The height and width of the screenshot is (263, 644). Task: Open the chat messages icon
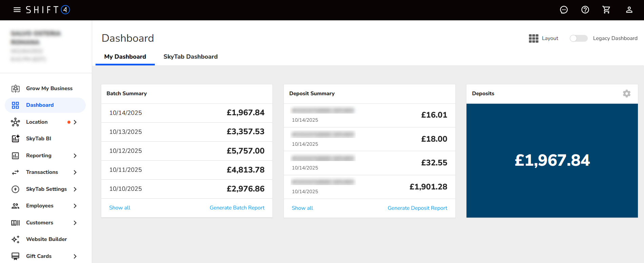click(x=564, y=10)
